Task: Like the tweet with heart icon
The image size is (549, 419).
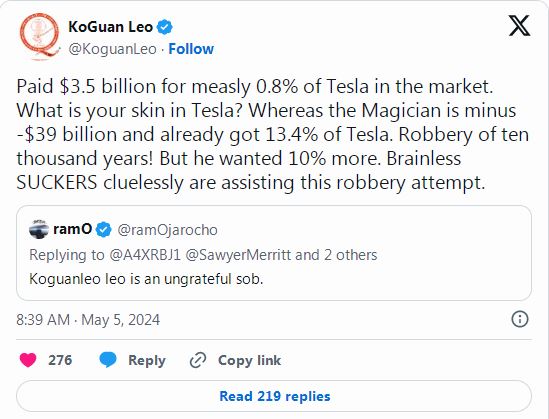Action: pyautogui.click(x=28, y=360)
